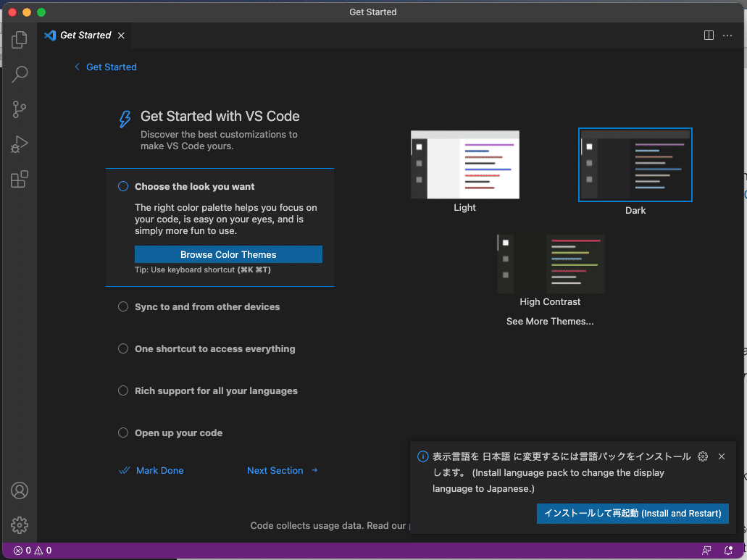Mark 'Sync to and from other devices' step
The image size is (747, 560).
[x=123, y=306]
